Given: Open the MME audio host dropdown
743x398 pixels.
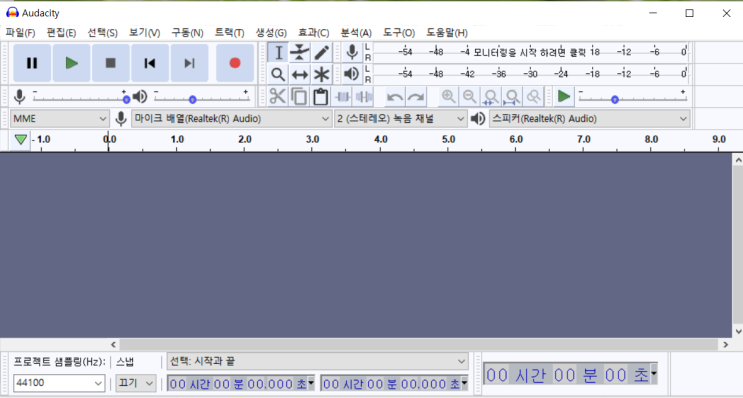Looking at the screenshot, I should (x=59, y=118).
